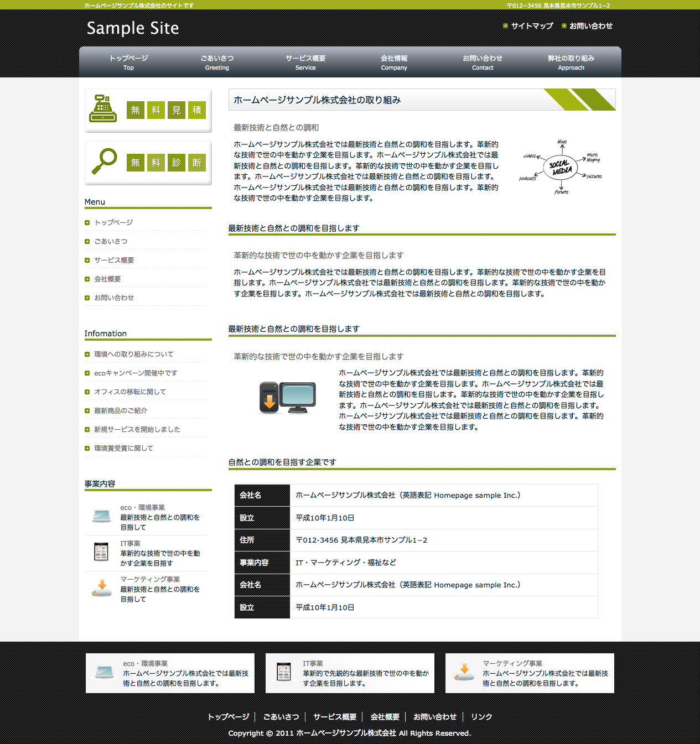The height and width of the screenshot is (744, 700).
Task: Click the laptop icon in footer eco・環境事業 box
Action: (105, 672)
